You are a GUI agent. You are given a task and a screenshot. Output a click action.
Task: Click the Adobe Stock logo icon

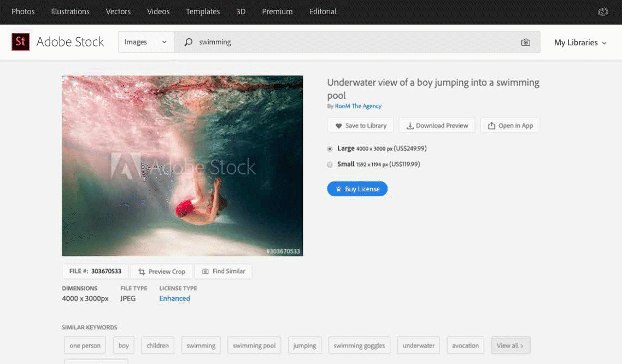pos(21,42)
